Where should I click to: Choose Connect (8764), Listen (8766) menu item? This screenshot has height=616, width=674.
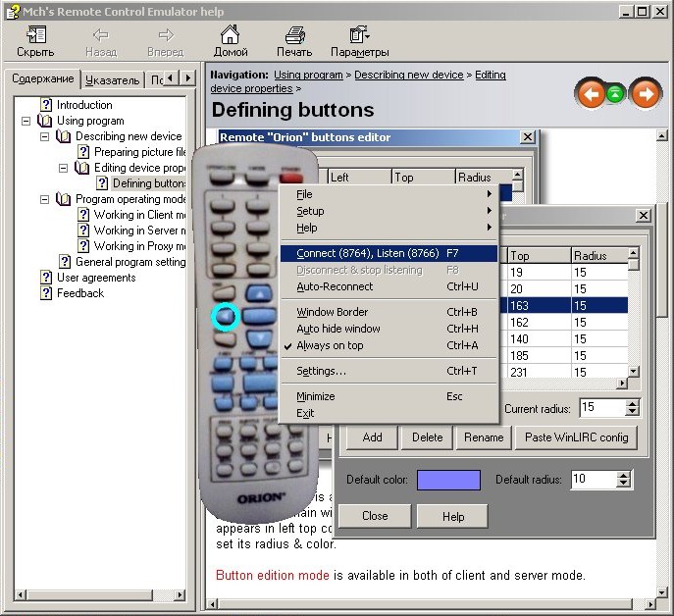(x=389, y=253)
